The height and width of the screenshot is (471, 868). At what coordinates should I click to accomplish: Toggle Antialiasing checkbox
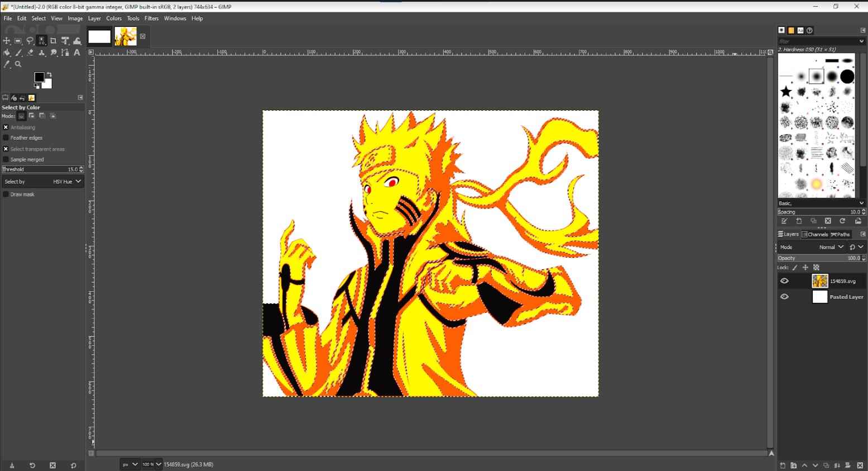point(6,127)
